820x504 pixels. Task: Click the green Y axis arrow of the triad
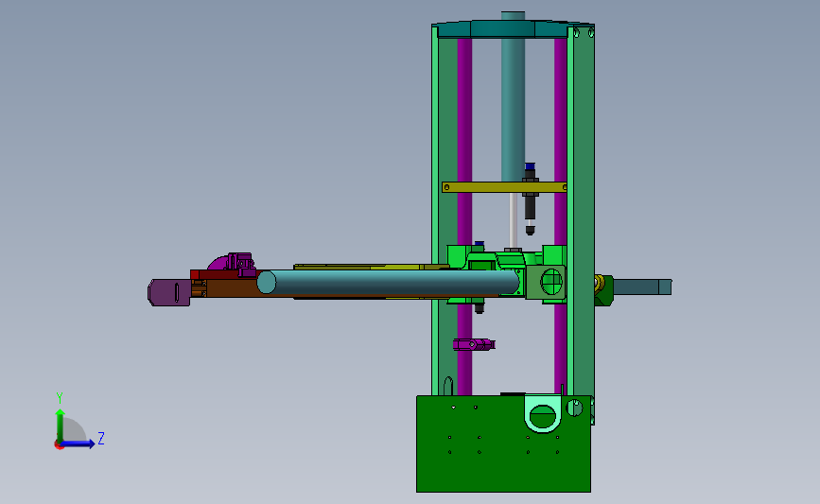60,425
